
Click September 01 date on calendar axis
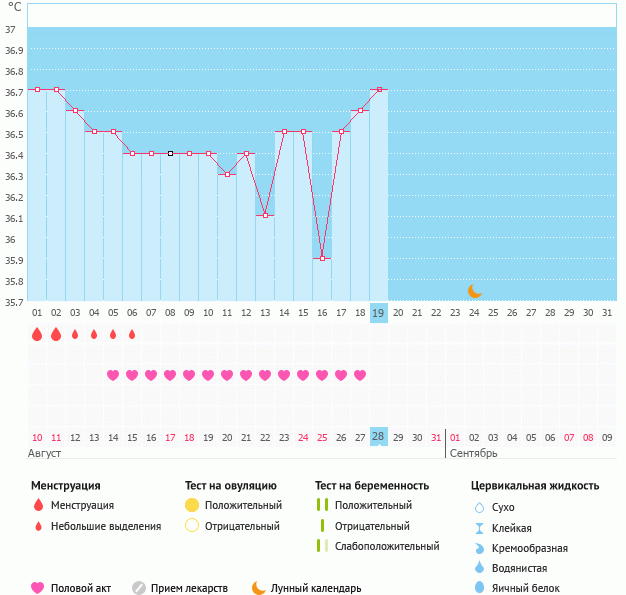[455, 437]
